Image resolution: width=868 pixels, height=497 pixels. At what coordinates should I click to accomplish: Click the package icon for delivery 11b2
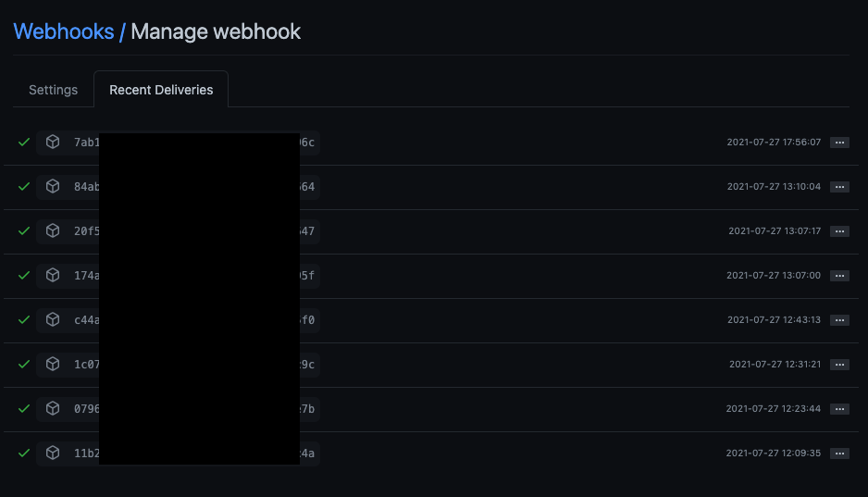(x=53, y=453)
